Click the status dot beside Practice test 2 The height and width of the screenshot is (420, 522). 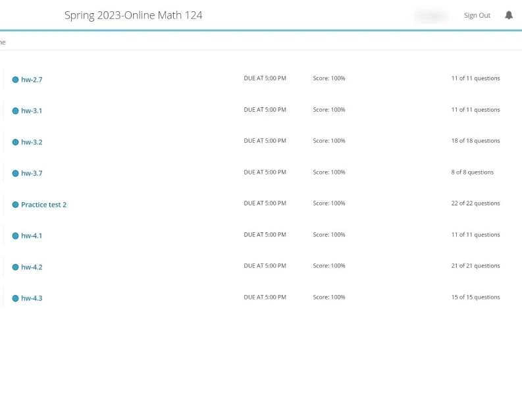click(x=16, y=205)
